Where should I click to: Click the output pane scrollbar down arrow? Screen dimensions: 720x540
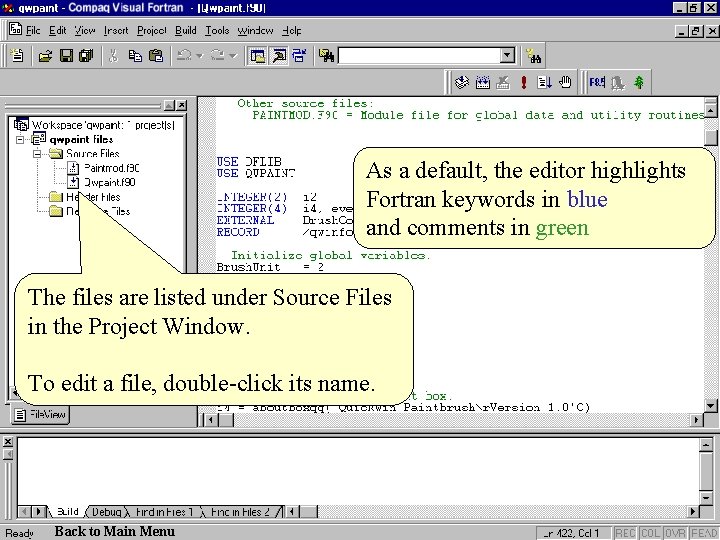click(x=706, y=498)
